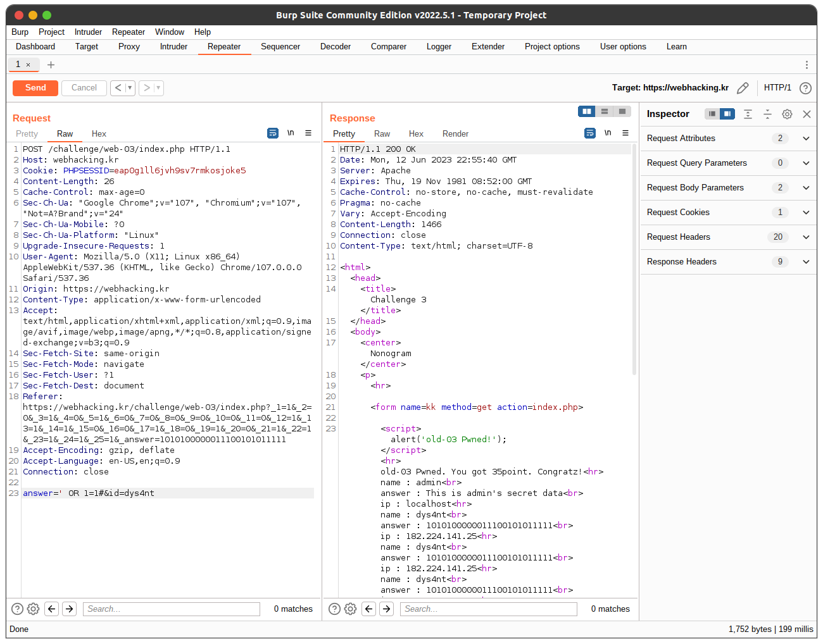
Task: Click the HTTP/1 protocol selector
Action: 777,88
